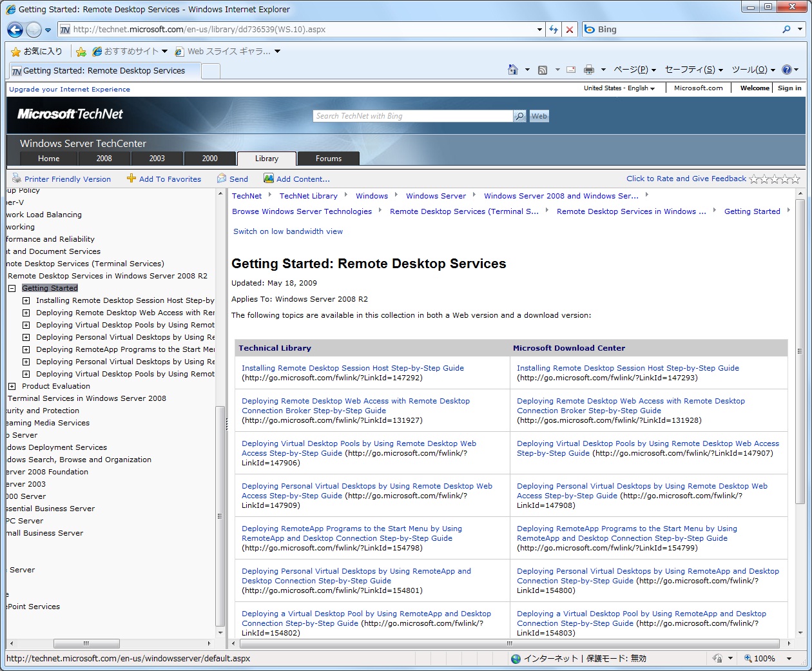
Task: Click the TechNet search magnifier button
Action: click(519, 116)
